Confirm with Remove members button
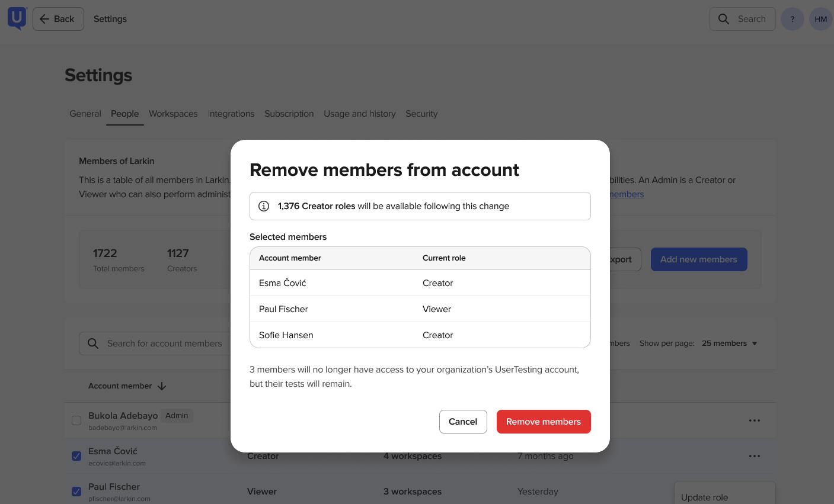Viewport: 834px width, 504px height. (x=544, y=422)
